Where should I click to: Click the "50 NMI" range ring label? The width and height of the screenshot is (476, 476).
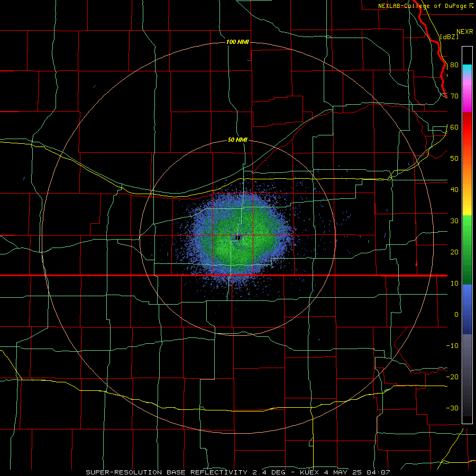237,140
